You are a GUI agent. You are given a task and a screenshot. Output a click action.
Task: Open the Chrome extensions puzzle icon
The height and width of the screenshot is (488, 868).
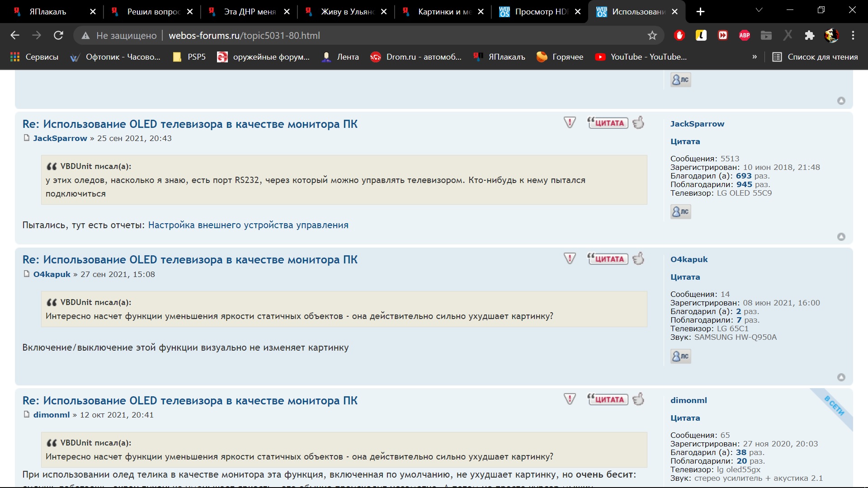click(x=809, y=35)
